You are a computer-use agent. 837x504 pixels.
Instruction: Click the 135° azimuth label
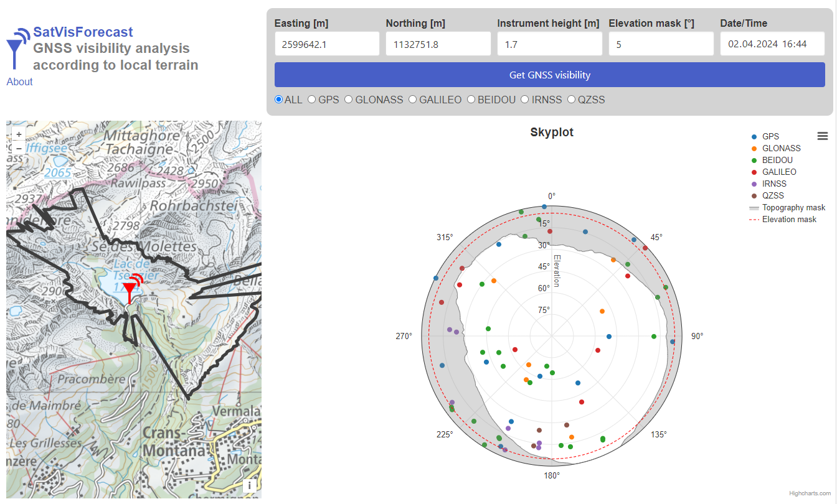click(659, 434)
